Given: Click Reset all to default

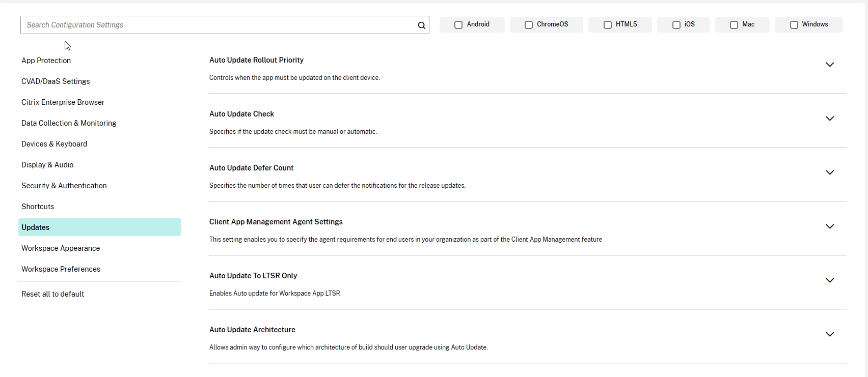Looking at the screenshot, I should coord(53,294).
